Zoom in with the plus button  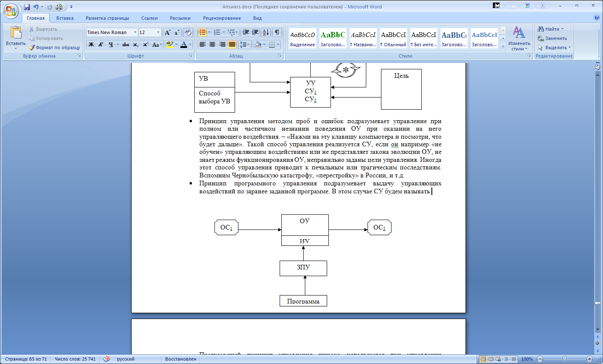[x=590, y=359]
